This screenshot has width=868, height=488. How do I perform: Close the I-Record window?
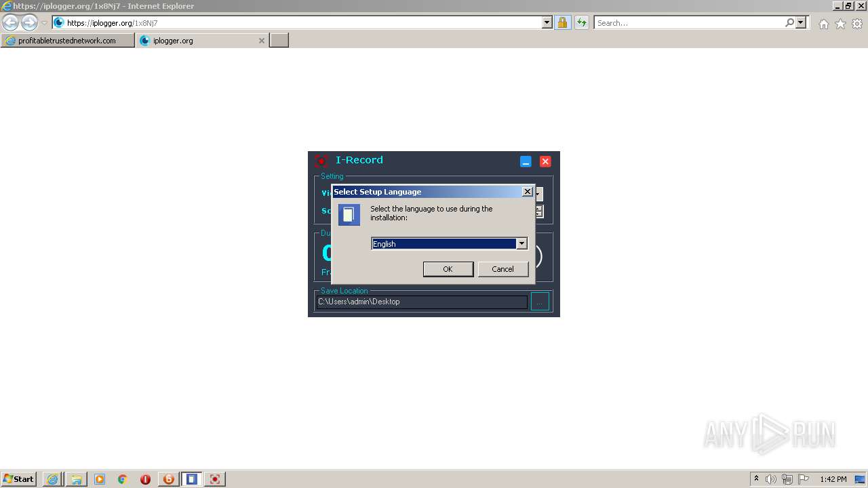(545, 161)
